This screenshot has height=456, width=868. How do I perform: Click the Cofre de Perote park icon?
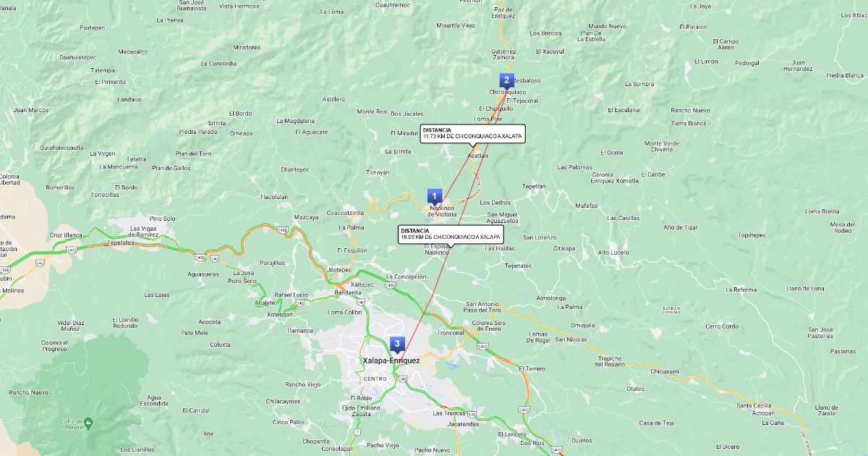(x=88, y=421)
